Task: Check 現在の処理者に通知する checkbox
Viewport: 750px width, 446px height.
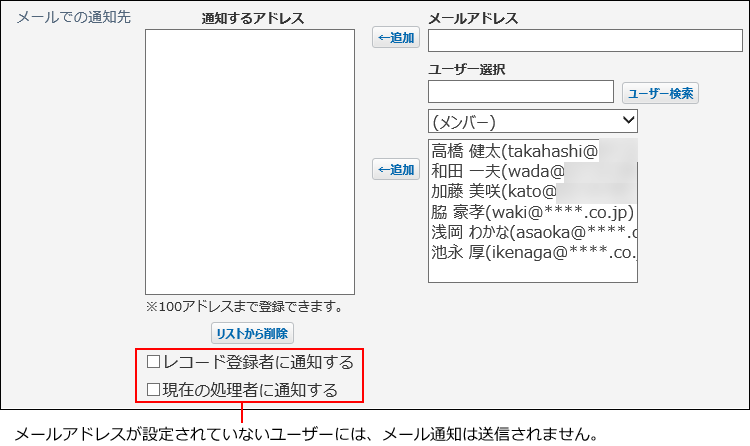Action: click(x=153, y=390)
